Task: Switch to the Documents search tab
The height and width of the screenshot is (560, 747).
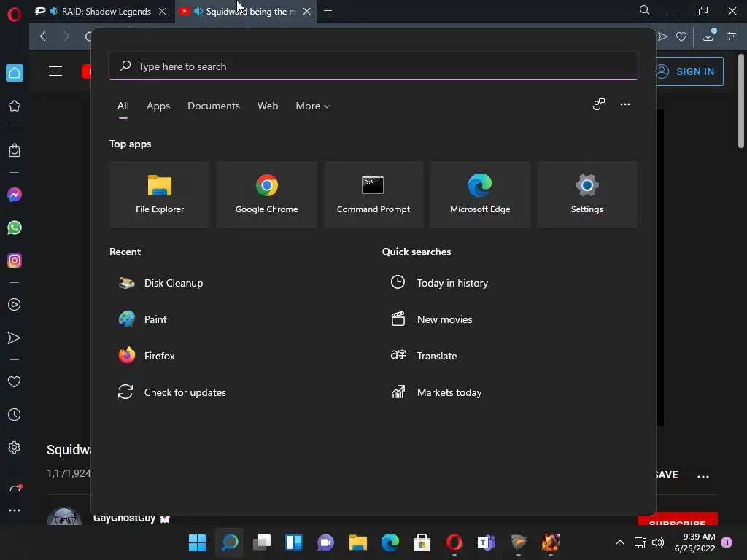Action: tap(214, 106)
